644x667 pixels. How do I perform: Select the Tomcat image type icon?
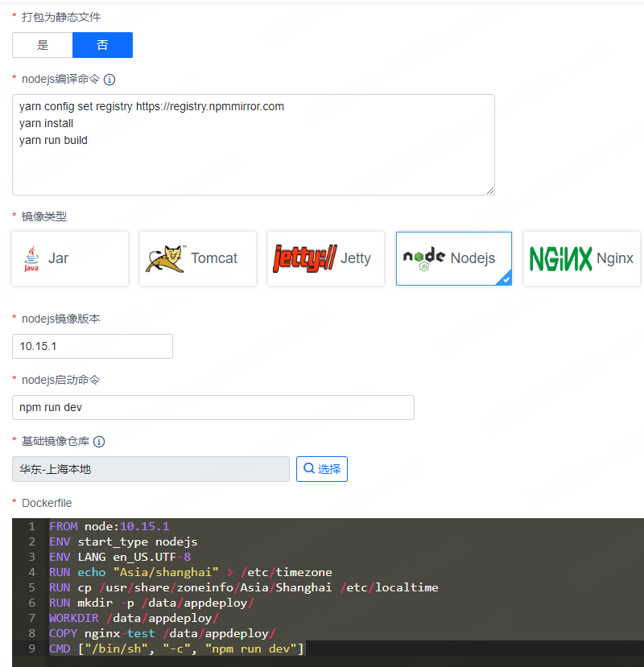(197, 258)
